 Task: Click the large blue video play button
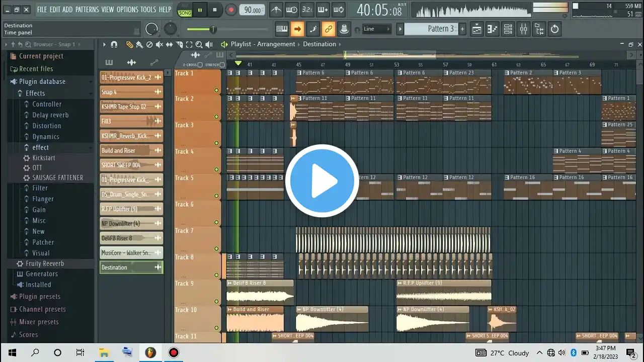click(322, 181)
